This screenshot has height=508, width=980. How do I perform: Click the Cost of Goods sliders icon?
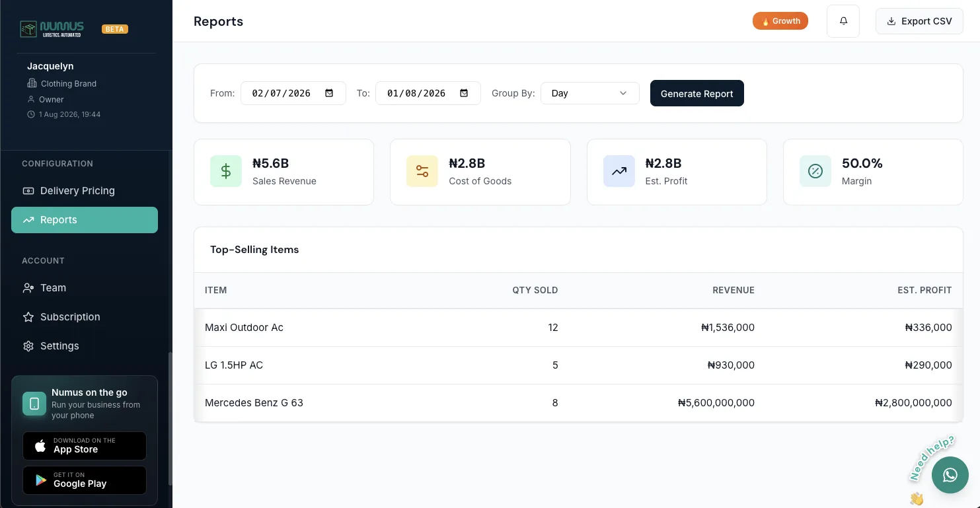[x=422, y=172]
